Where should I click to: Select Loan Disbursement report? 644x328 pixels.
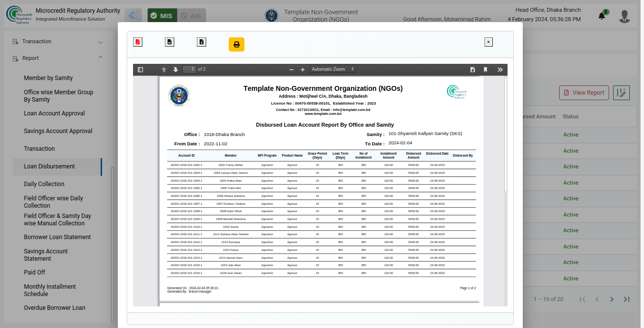(x=57, y=166)
